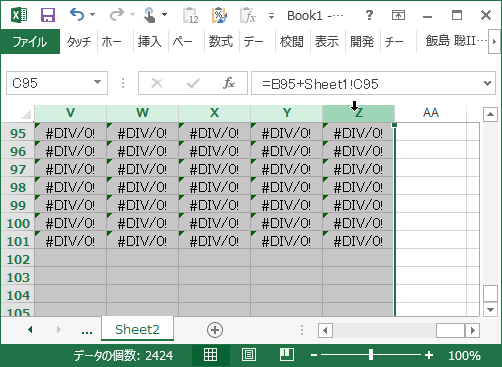Select the Sheet2 tab

tap(137, 329)
